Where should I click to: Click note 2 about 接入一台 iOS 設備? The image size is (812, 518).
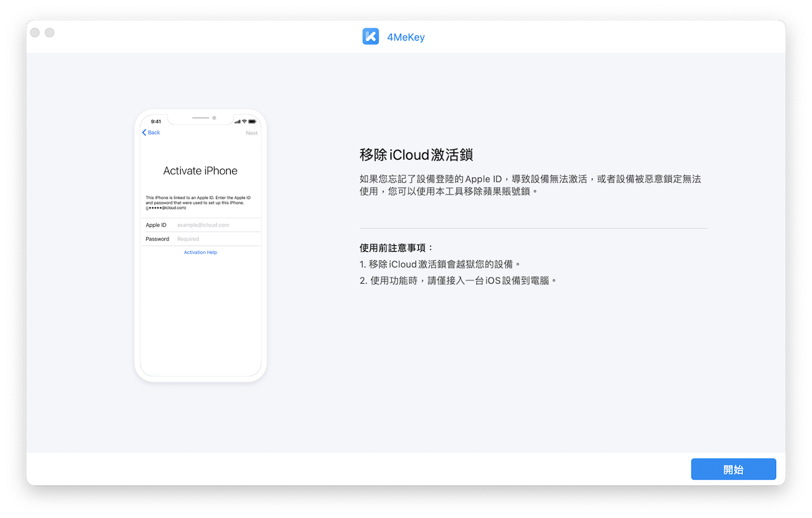[x=459, y=280]
